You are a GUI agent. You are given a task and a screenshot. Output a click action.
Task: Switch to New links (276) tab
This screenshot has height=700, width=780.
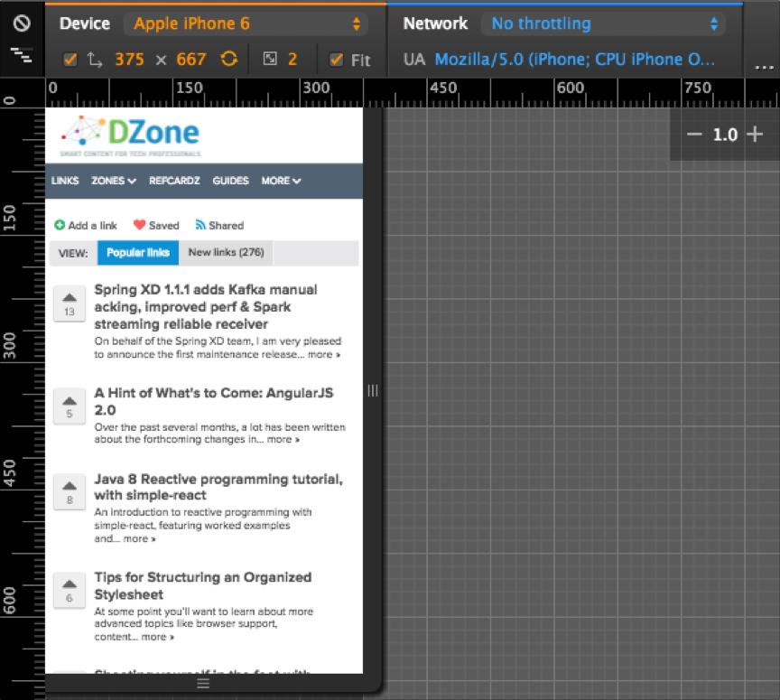tap(226, 252)
